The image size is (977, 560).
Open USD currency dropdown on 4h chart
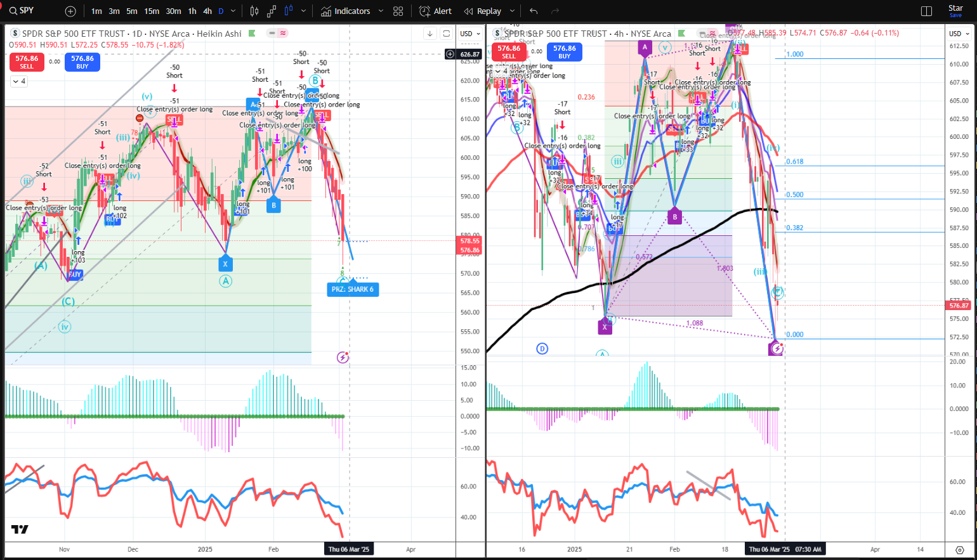coord(959,34)
